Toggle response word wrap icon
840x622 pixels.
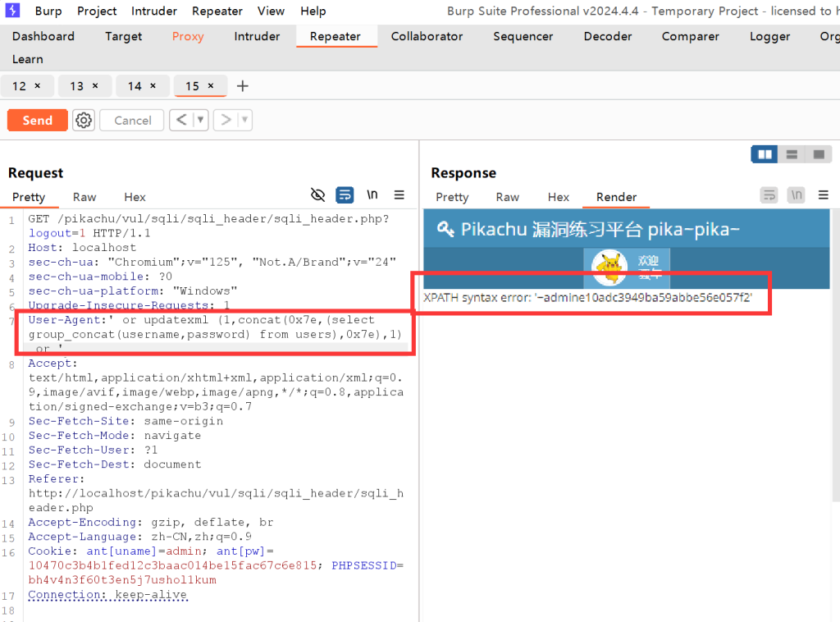(x=769, y=195)
